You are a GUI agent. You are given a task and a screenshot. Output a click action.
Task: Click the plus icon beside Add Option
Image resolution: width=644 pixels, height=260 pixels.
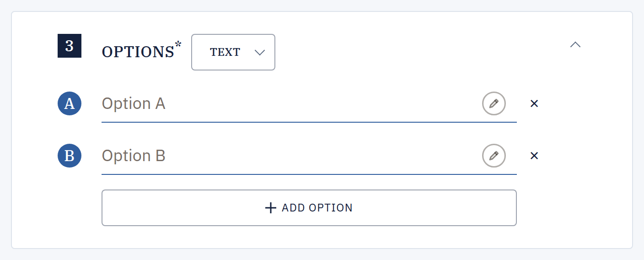(x=271, y=208)
